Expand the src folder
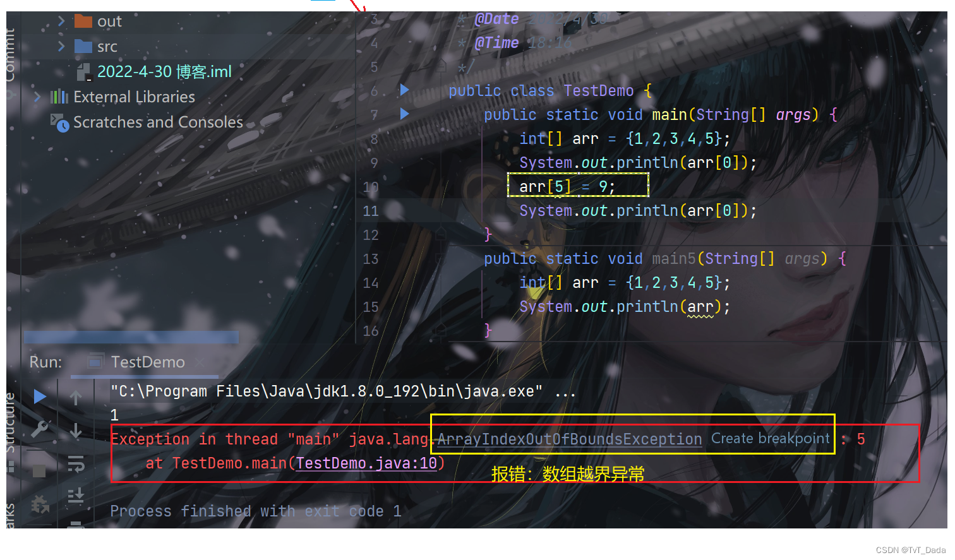The height and width of the screenshot is (560, 955). coord(61,47)
